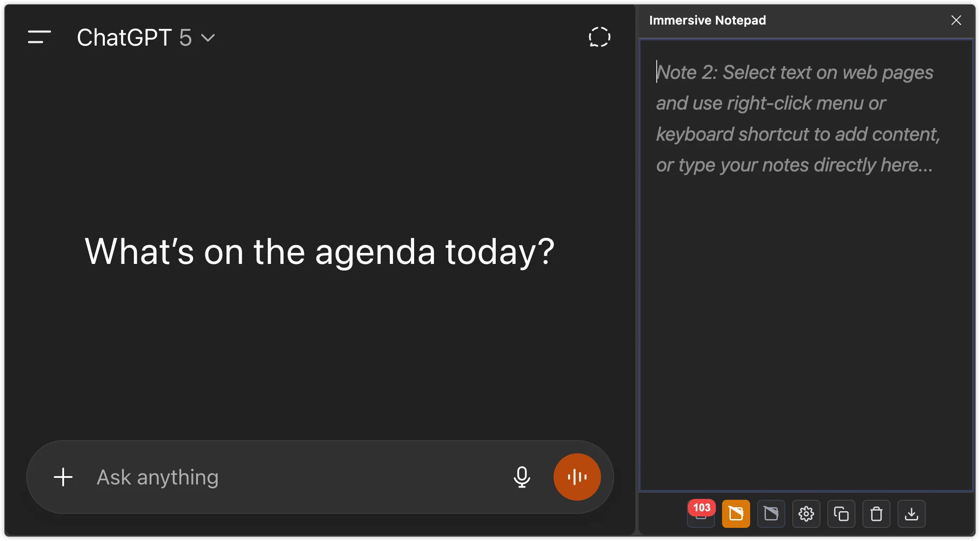This screenshot has height=541, width=980.
Task: Begin a temporary chat via dashed-circle icon
Action: pos(599,37)
